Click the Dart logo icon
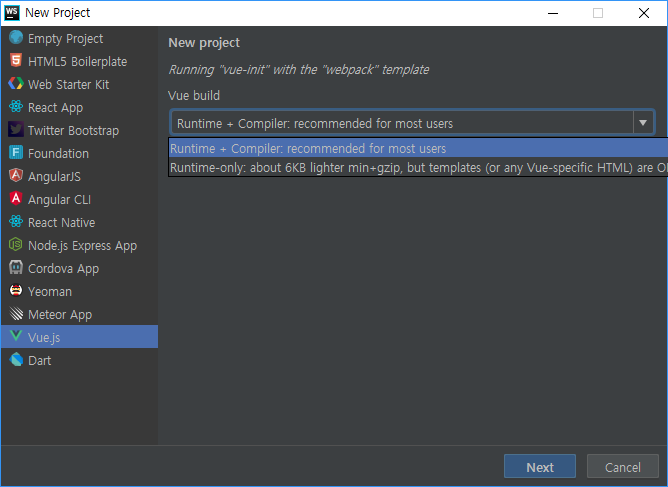668x487 pixels. pos(16,360)
